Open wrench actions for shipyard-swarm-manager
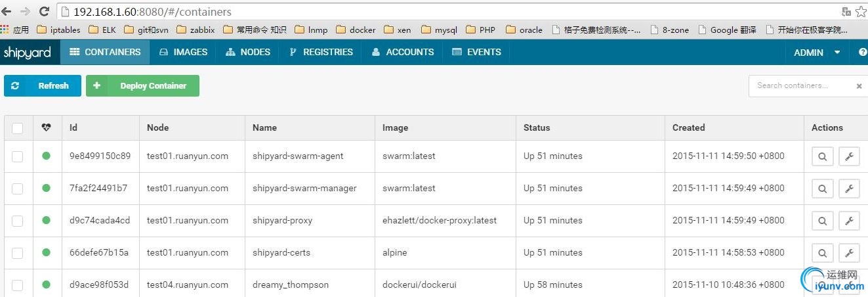 pyautogui.click(x=849, y=189)
